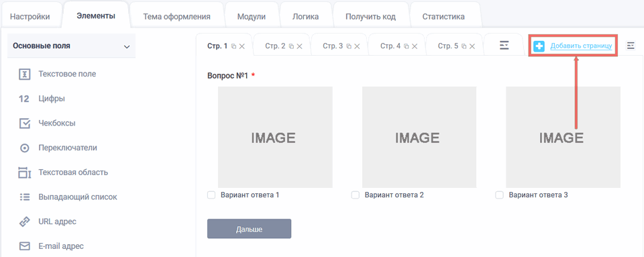The width and height of the screenshot is (644, 257).
Task: Switch to the Тема оформления tab
Action: 176,17
